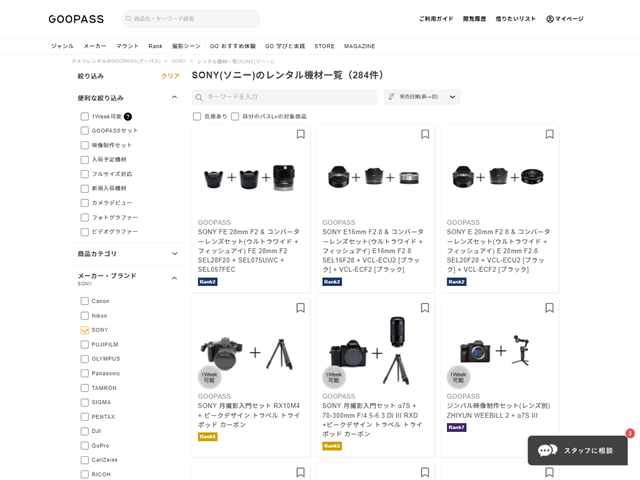Check the GoPro brand checkbox
Image resolution: width=640 pixels, height=480 pixels.
(84, 445)
